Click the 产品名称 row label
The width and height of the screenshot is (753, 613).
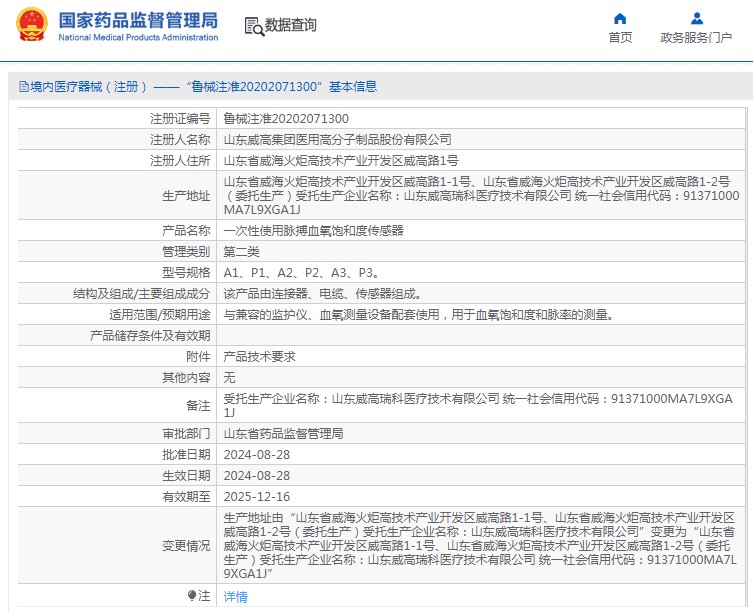(186, 231)
